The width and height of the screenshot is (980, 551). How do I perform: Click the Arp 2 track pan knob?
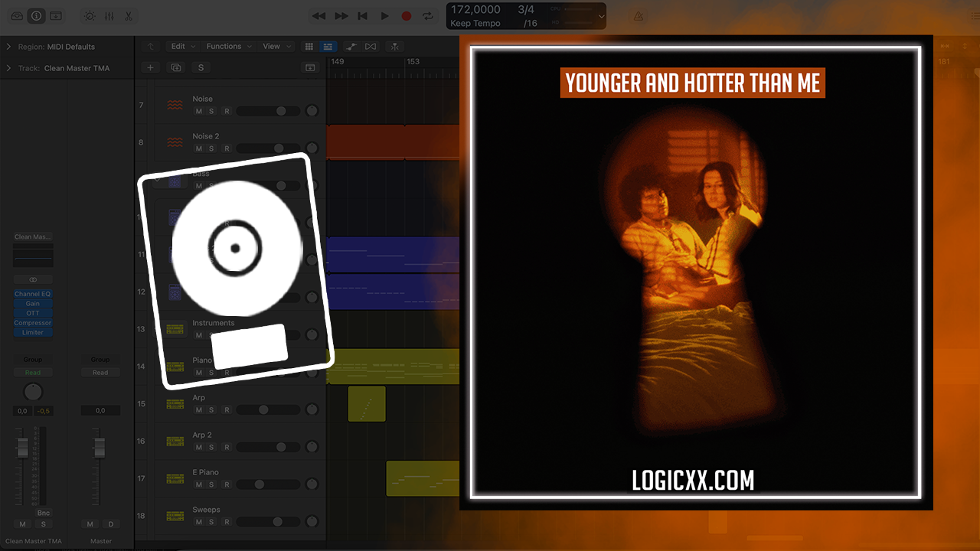click(312, 447)
